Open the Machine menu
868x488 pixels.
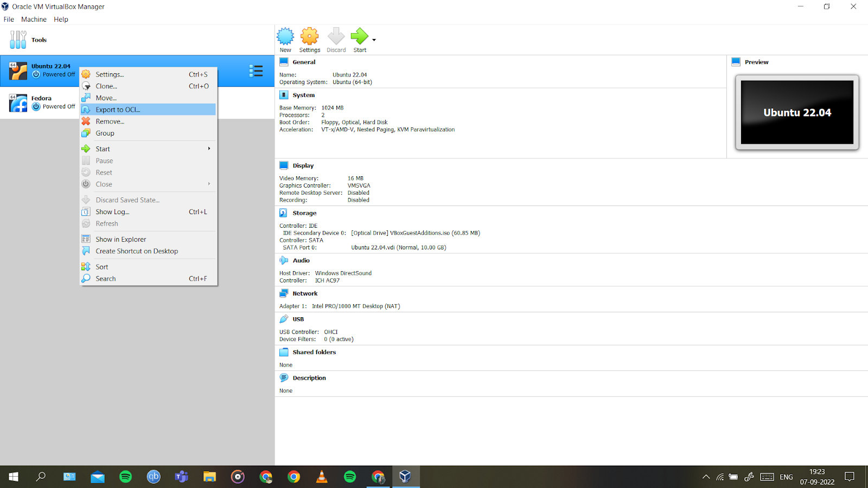[x=34, y=19]
